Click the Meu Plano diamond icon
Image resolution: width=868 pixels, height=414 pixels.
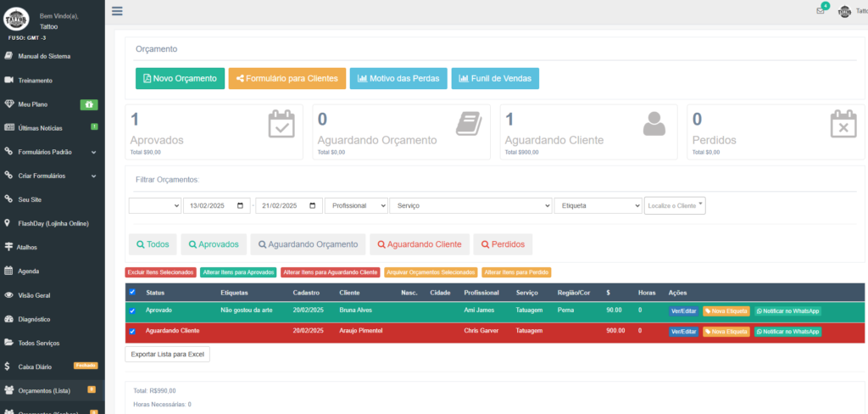[8, 104]
